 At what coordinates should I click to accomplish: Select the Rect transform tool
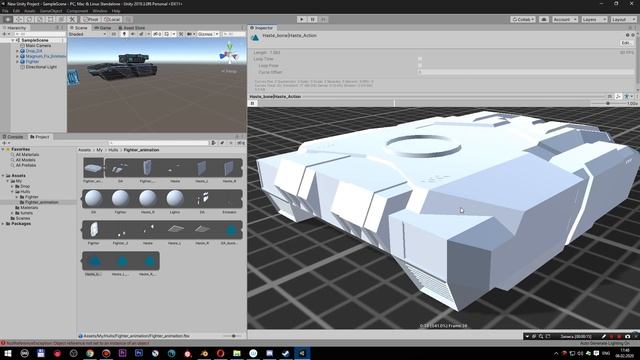(51, 19)
